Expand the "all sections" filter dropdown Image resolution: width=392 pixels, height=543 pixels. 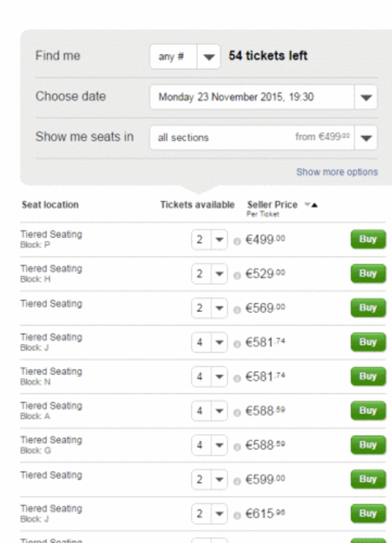click(x=366, y=137)
